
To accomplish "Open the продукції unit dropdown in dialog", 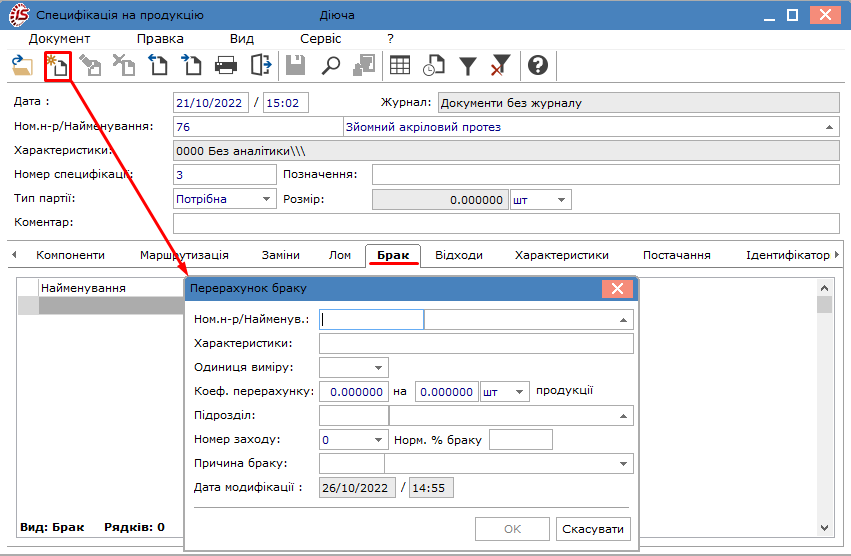I will click(519, 391).
